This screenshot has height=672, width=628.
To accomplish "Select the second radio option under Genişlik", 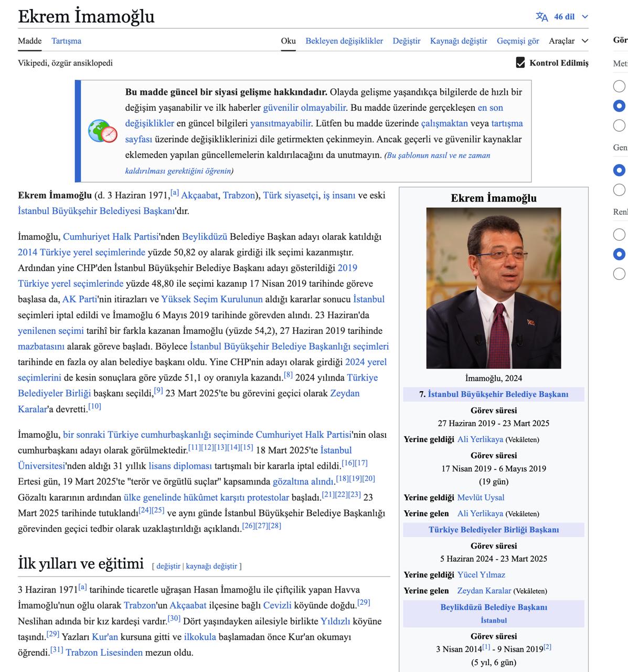I will pyautogui.click(x=619, y=190).
